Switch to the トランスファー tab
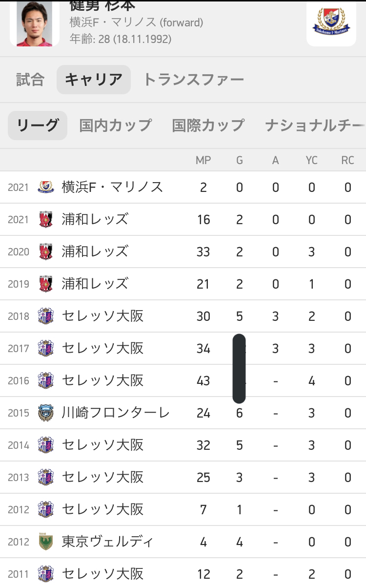366x588 pixels. (x=193, y=80)
